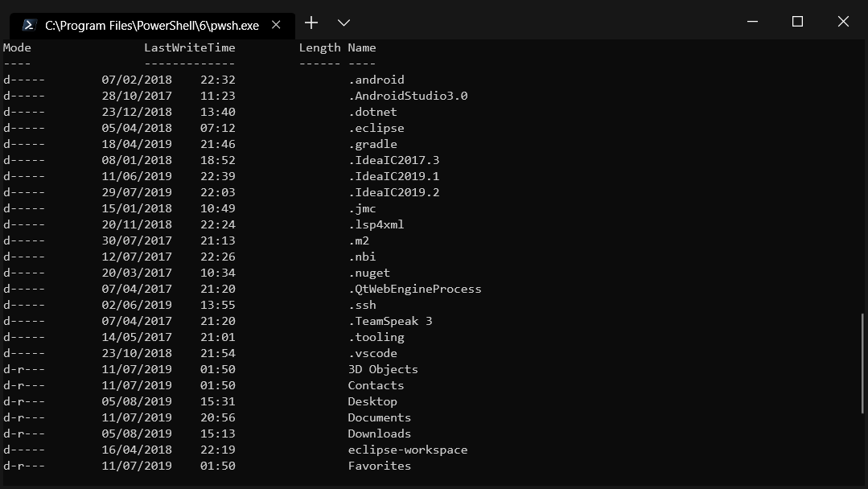
Task: Select the eclipse-workspace folder name
Action: (x=408, y=450)
